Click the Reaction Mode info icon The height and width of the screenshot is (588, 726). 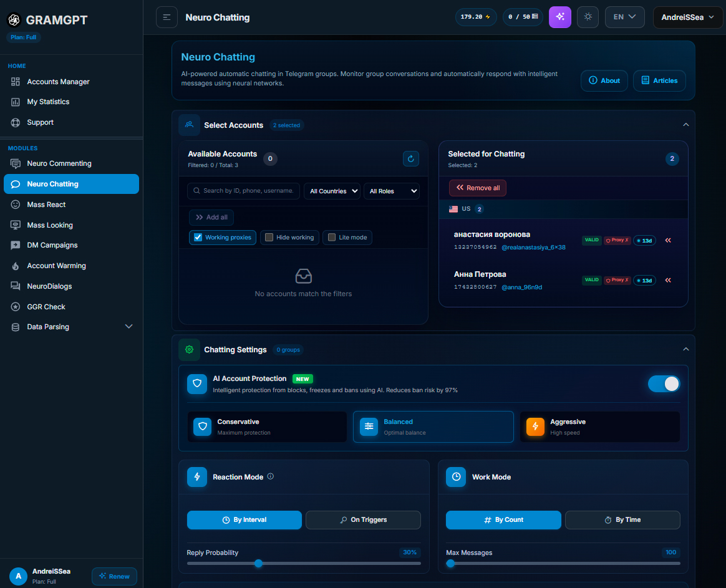point(271,476)
